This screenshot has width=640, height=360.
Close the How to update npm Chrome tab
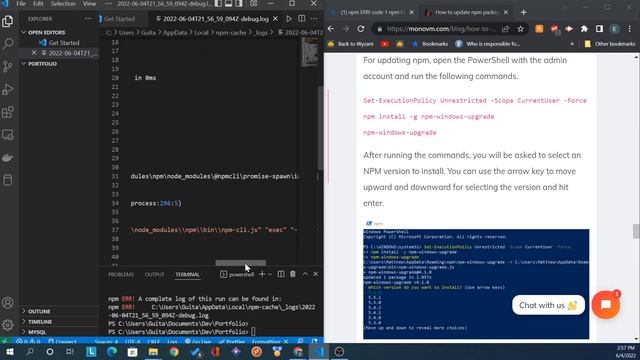pyautogui.click(x=506, y=12)
